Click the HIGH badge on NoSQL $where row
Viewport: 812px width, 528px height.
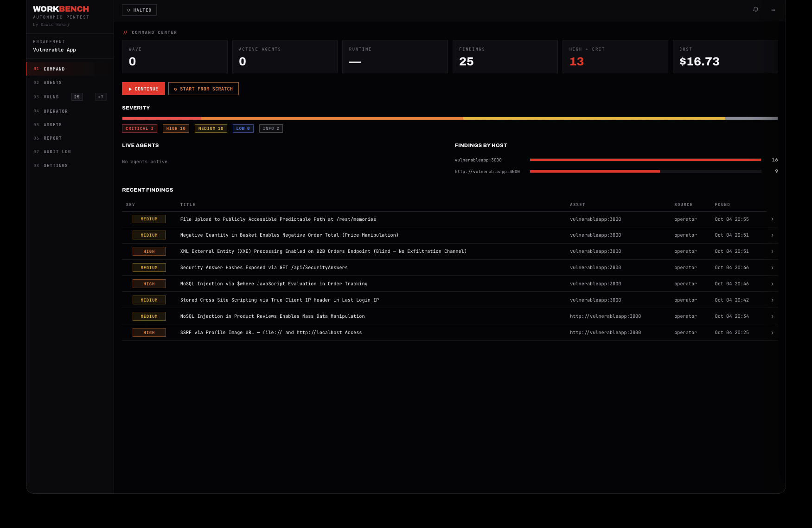[149, 284]
